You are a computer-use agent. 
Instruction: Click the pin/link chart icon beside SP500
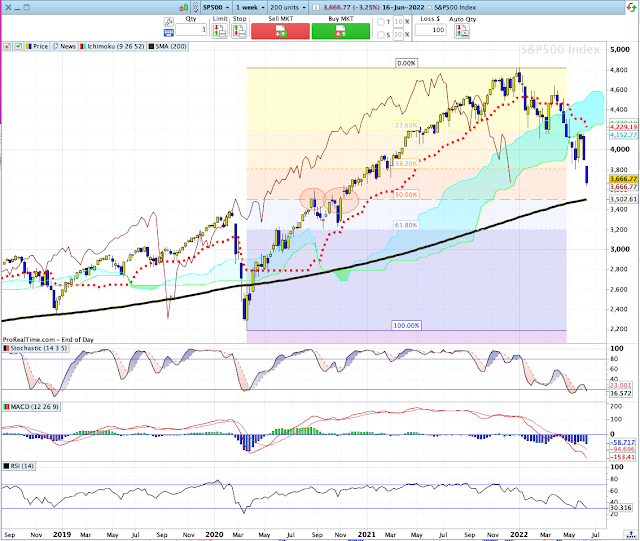[196, 7]
